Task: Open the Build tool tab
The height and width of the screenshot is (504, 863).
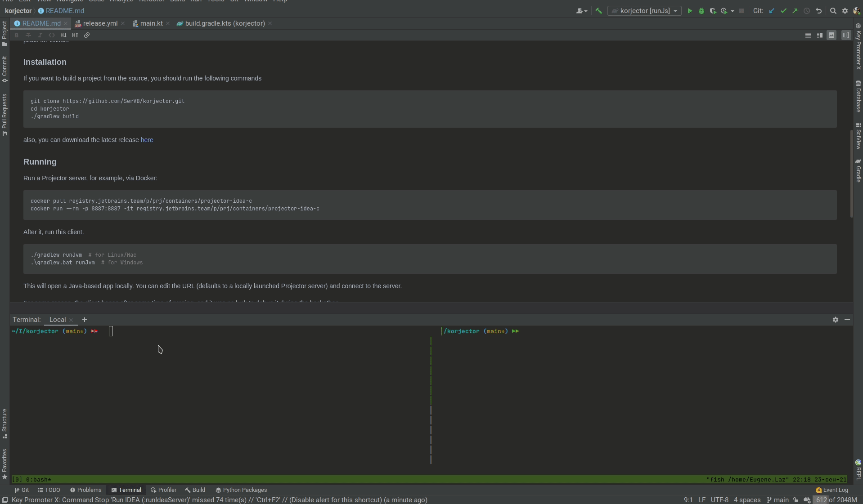Action: pyautogui.click(x=195, y=490)
